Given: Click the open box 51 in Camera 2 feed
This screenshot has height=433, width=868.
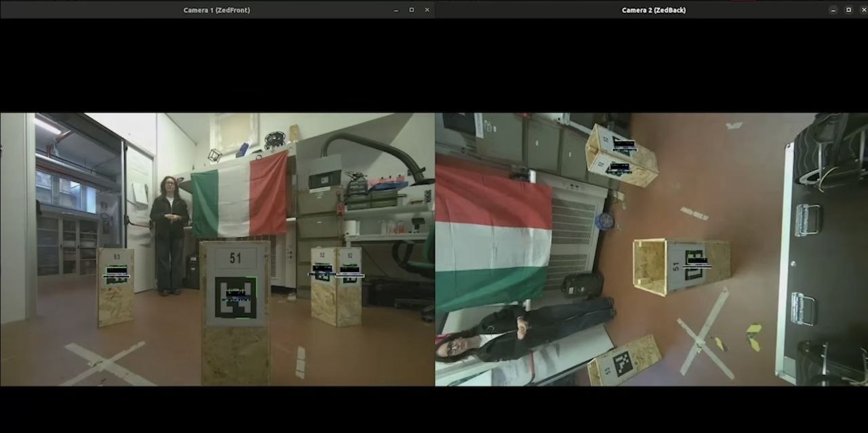Looking at the screenshot, I should pos(682,266).
